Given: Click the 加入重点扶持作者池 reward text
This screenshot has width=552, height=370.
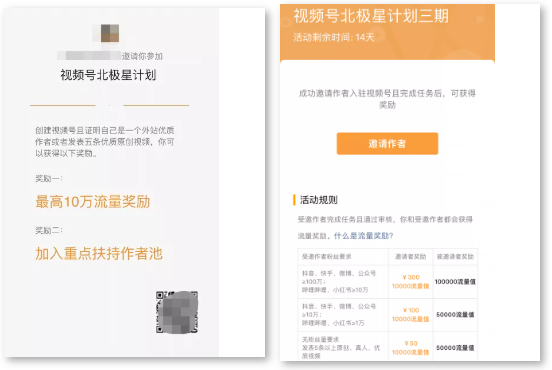Looking at the screenshot, I should pos(99,253).
